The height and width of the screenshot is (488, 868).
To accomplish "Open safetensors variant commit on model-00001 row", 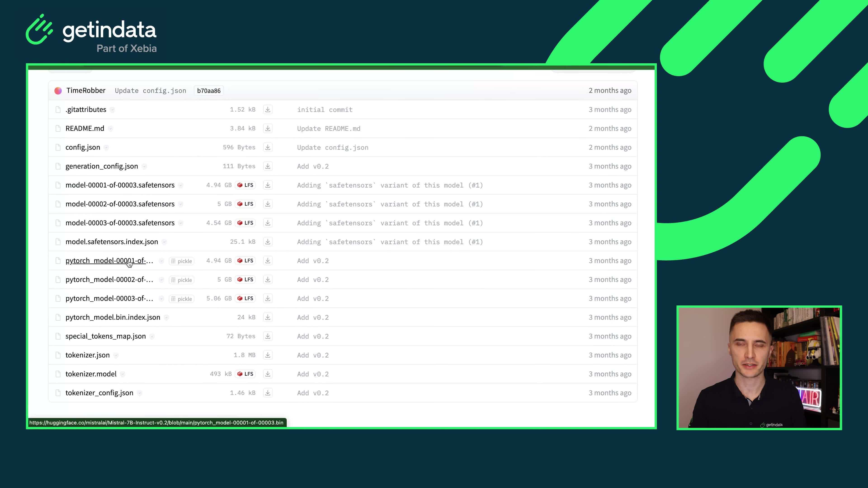I will coord(390,185).
